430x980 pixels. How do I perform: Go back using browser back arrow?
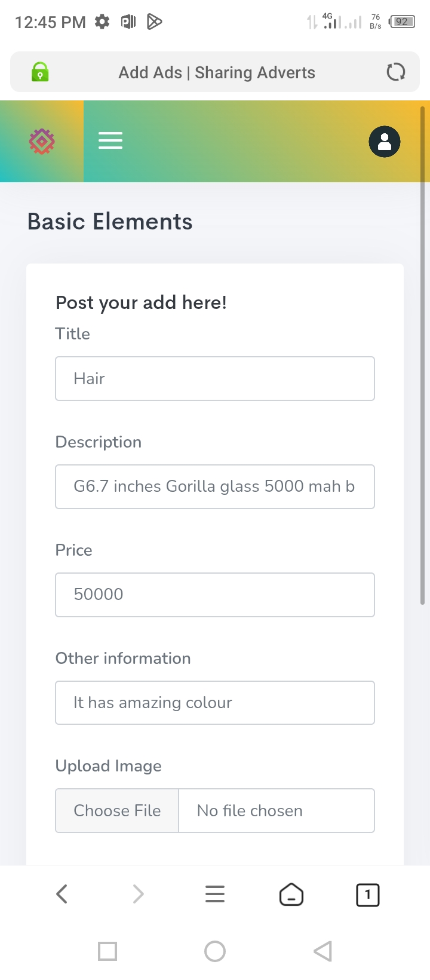(62, 895)
